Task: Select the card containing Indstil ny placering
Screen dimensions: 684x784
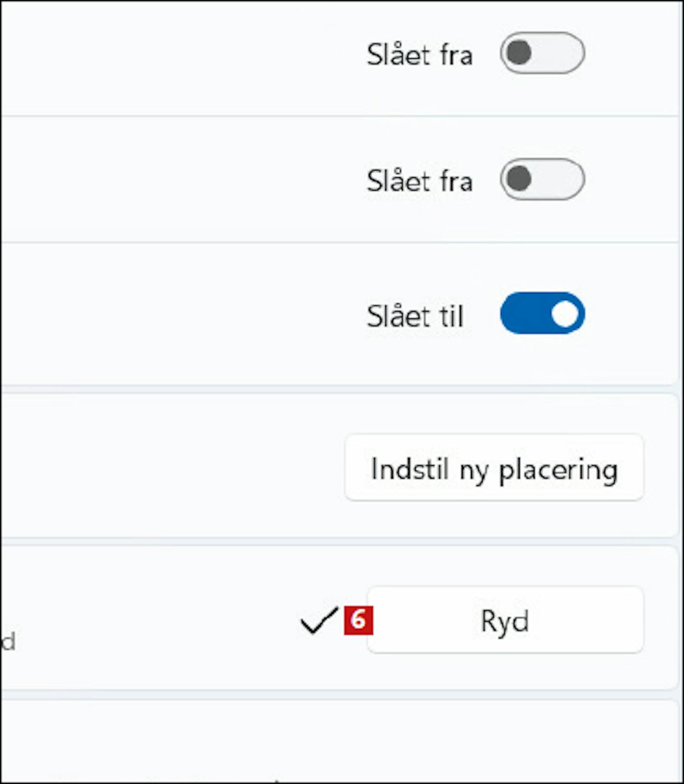Action: 340,466
